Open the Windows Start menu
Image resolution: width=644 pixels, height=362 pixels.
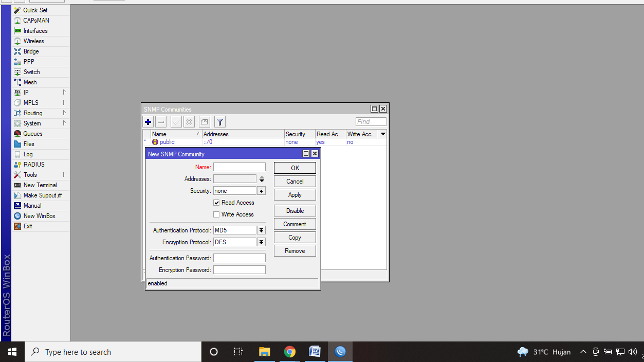tap(12, 352)
